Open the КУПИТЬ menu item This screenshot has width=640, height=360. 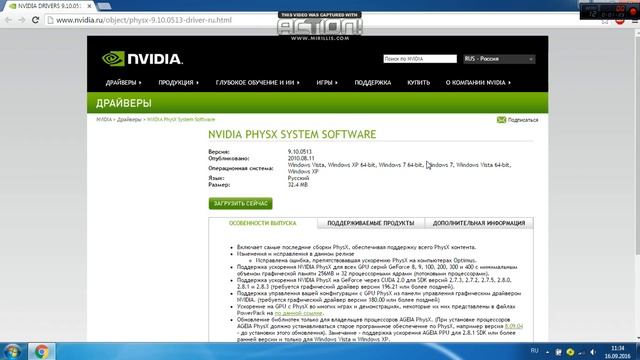(x=418, y=82)
